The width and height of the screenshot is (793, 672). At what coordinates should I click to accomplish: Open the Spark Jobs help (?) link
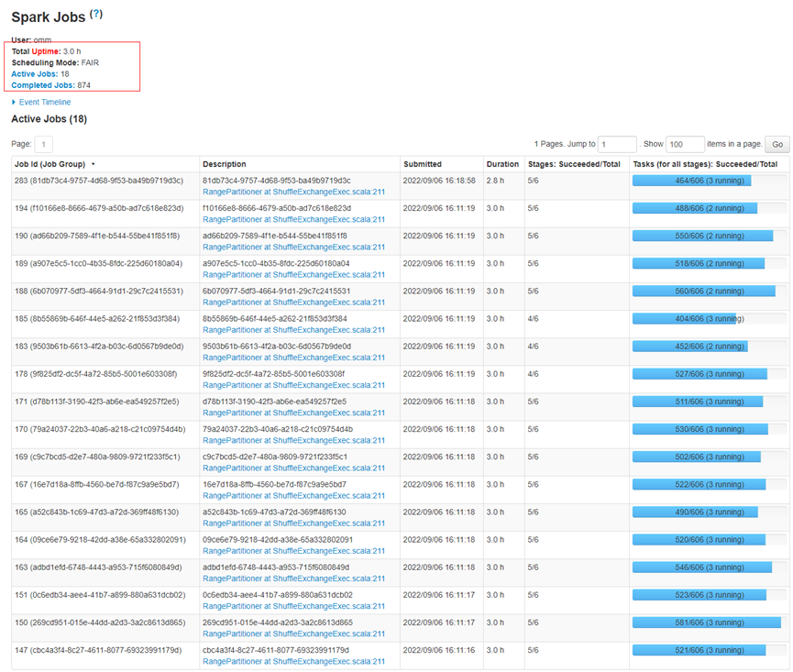coord(96,14)
